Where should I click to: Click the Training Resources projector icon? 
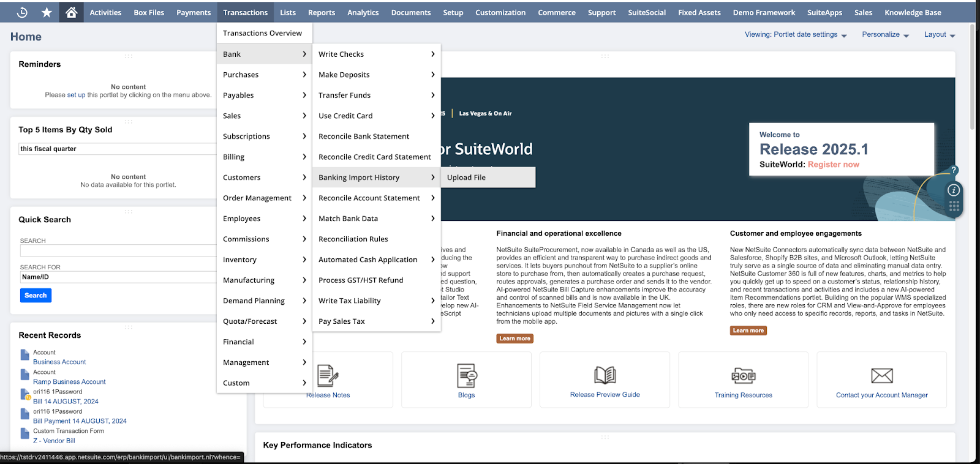point(744,375)
